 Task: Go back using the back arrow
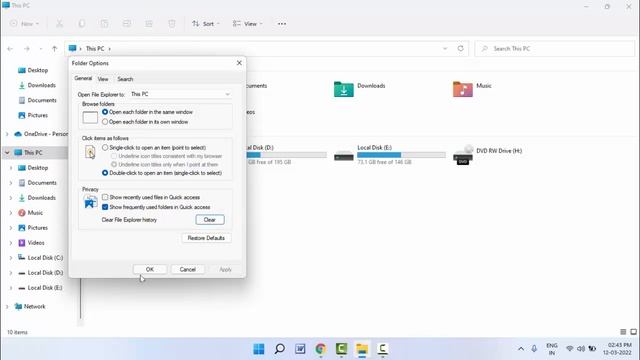click(10, 49)
